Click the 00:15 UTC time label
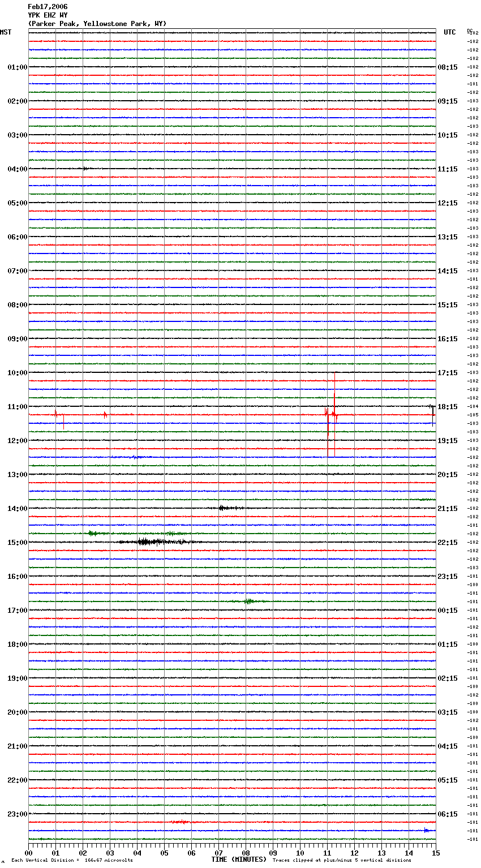This screenshot has width=481, height=868. point(448,611)
